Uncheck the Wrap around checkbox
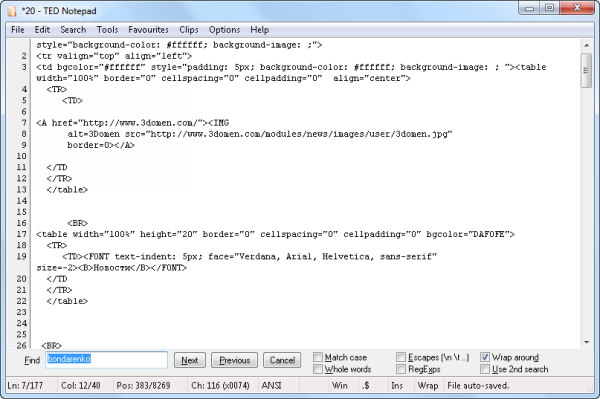Image resolution: width=600 pixels, height=399 pixels. coord(485,357)
